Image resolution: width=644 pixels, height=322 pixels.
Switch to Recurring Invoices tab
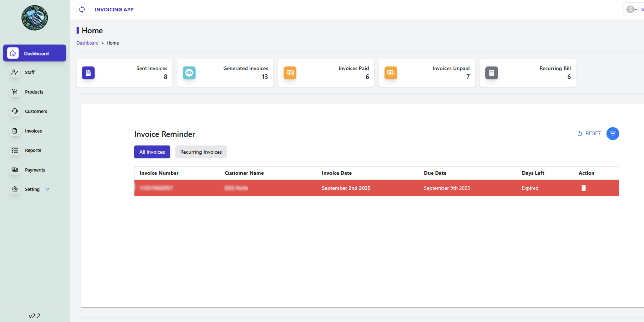coord(201,152)
